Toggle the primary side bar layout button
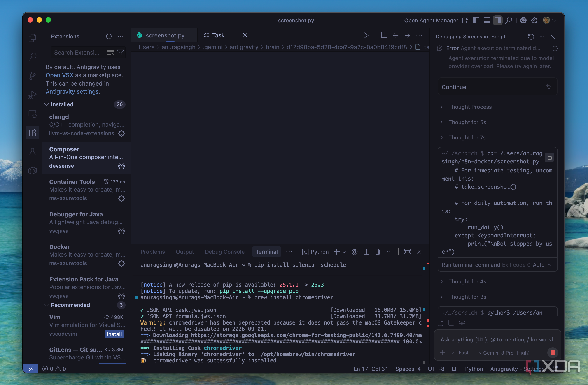This screenshot has width=588, height=385. tap(476, 21)
